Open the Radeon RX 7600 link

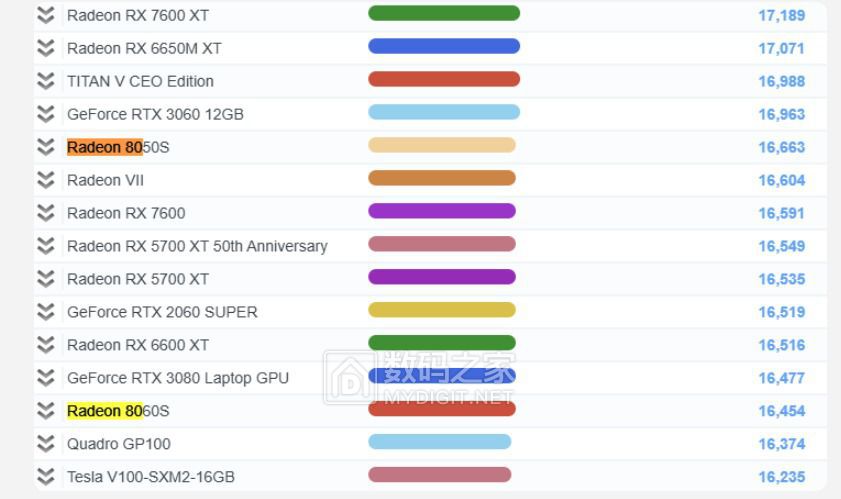pos(126,213)
